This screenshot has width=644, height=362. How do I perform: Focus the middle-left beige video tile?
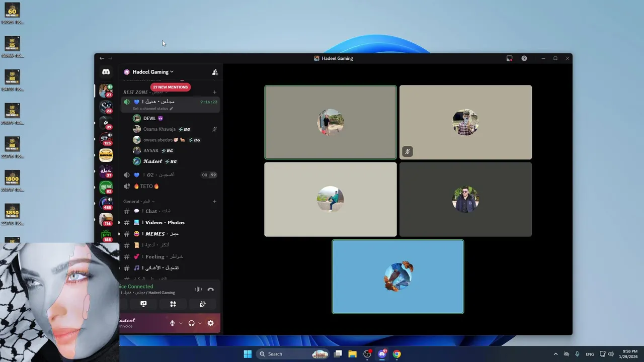click(x=331, y=199)
